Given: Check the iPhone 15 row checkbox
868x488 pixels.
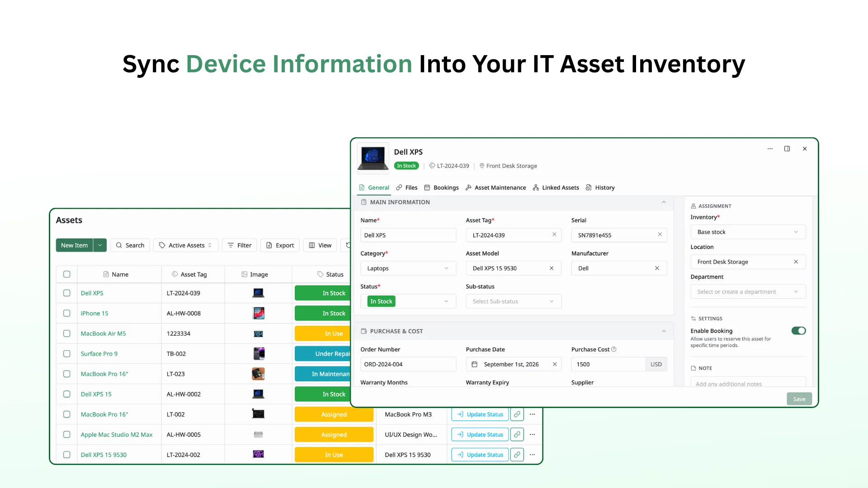Looking at the screenshot, I should 66,313.
